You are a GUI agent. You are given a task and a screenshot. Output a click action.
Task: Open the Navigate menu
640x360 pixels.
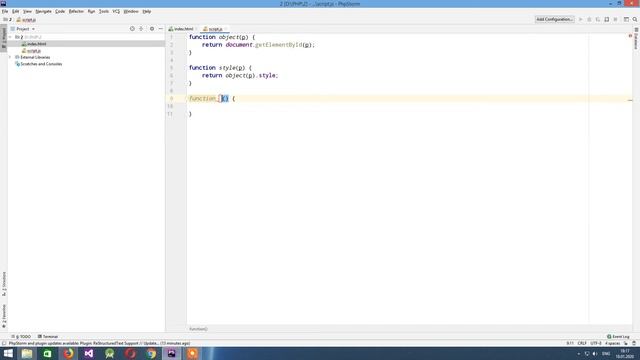(43, 11)
